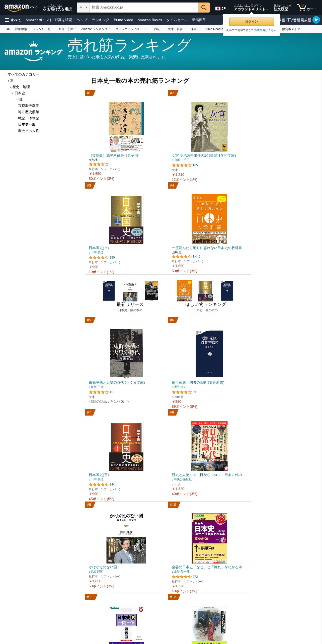Click the delivery location pin icon

click(x=44, y=9)
